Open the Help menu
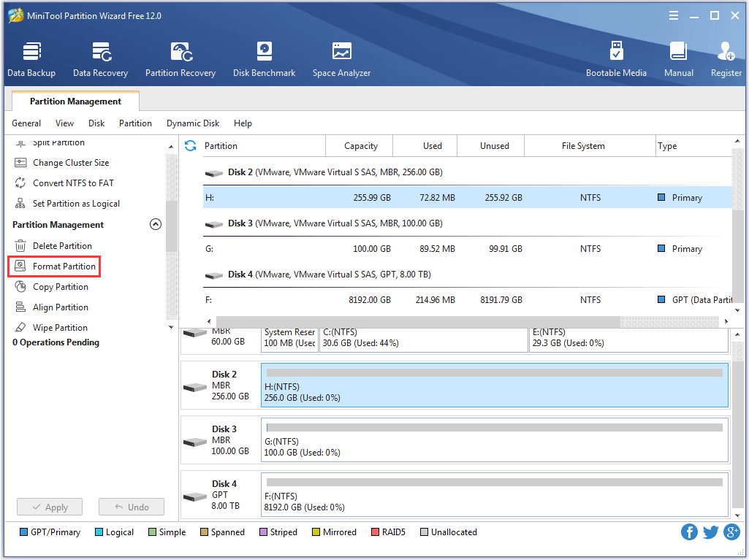This screenshot has height=560, width=749. [243, 123]
